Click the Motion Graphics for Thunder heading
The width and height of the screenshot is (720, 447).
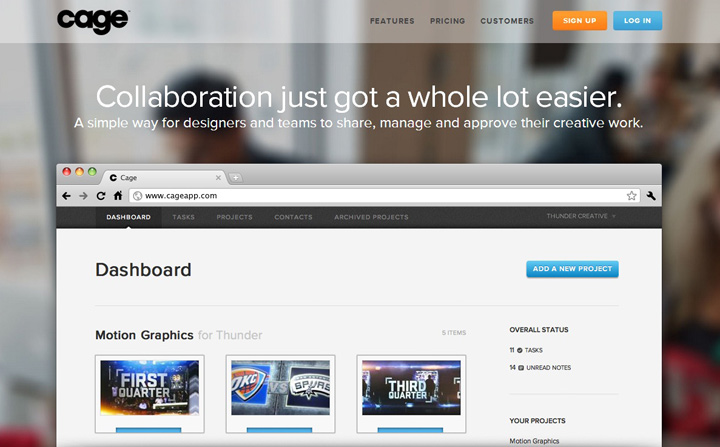point(179,335)
